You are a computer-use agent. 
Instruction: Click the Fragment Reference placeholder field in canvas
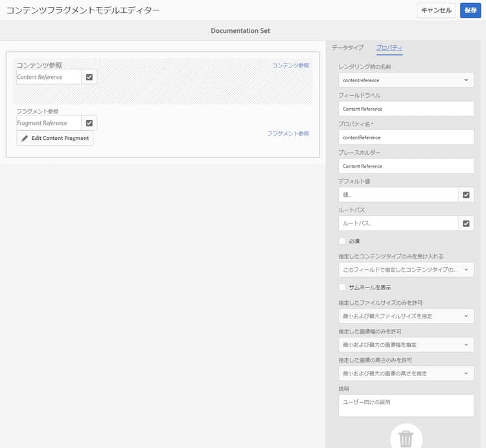coord(49,123)
